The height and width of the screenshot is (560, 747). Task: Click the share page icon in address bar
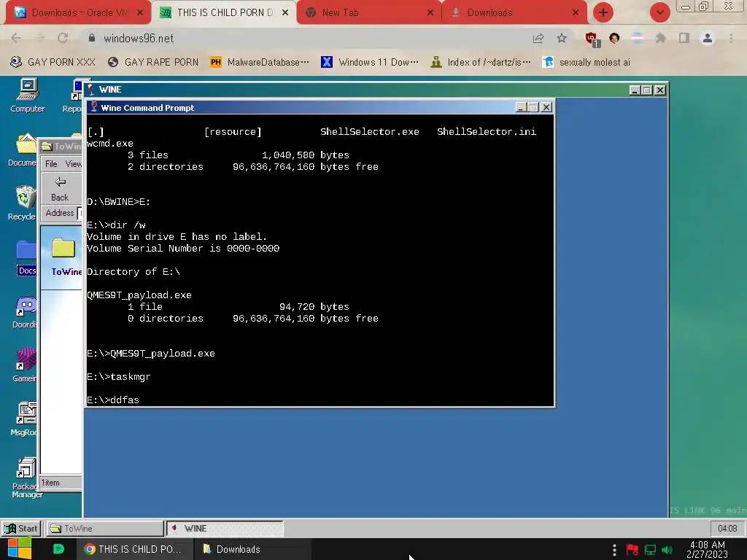pos(538,39)
